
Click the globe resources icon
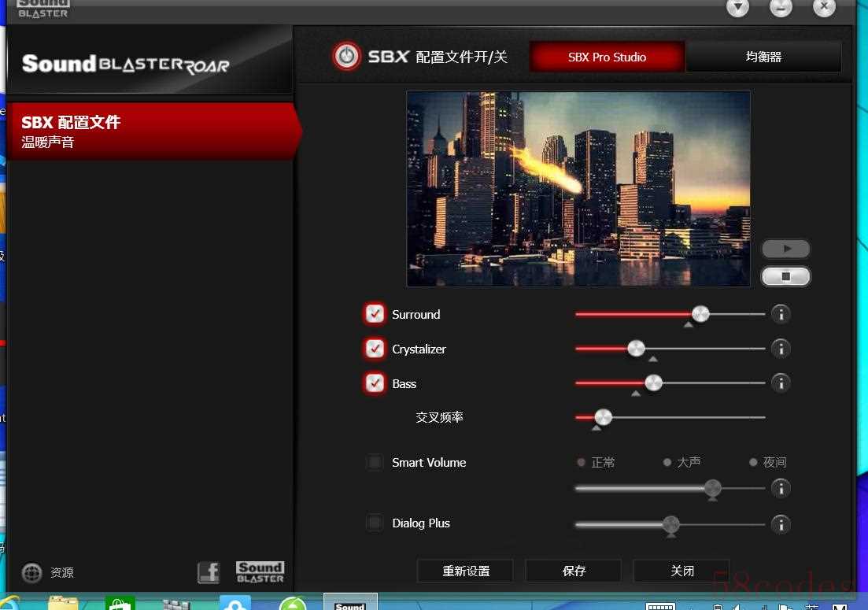click(31, 572)
